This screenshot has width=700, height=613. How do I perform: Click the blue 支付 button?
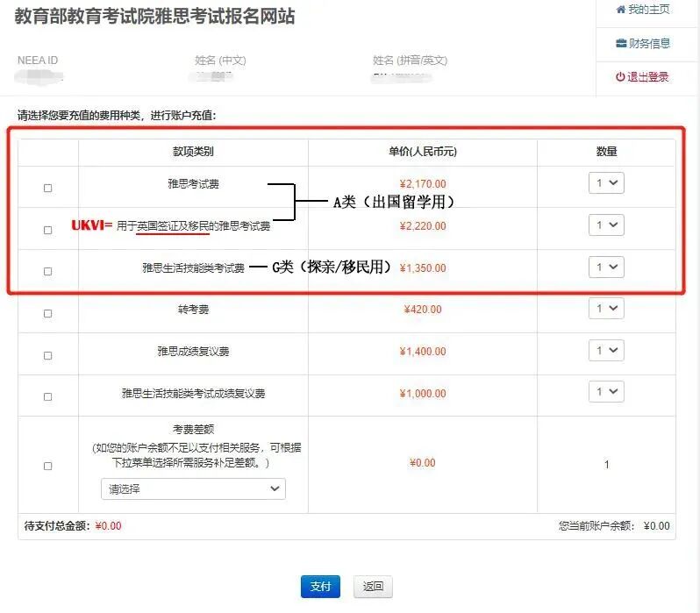(x=320, y=587)
